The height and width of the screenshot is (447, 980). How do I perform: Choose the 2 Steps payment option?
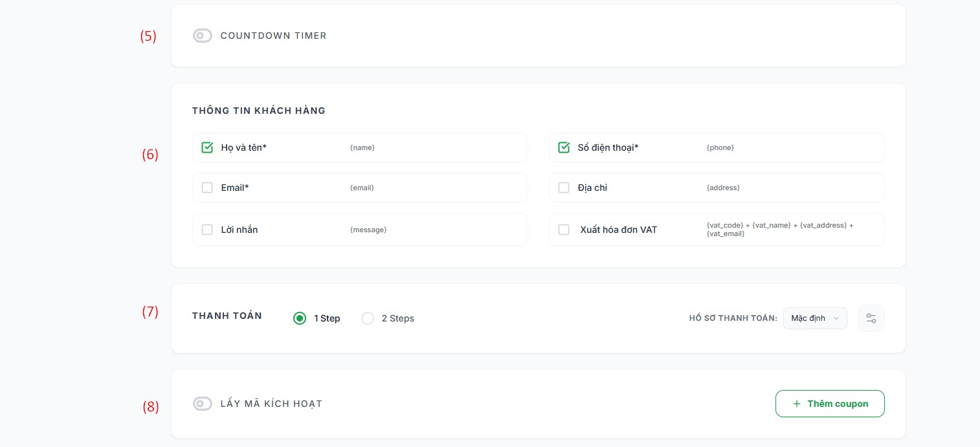tap(368, 318)
